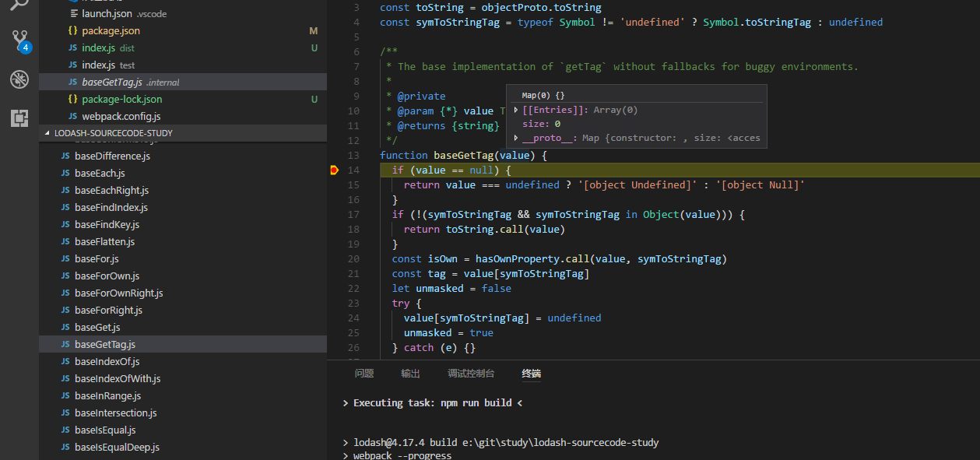Screen dimensions: 980x460
Task: Open baseFor.js in file tree
Action: tap(183, 258)
